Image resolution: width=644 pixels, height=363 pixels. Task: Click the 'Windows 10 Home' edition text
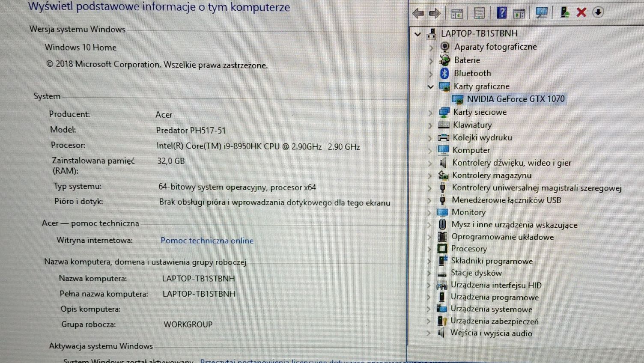(80, 48)
